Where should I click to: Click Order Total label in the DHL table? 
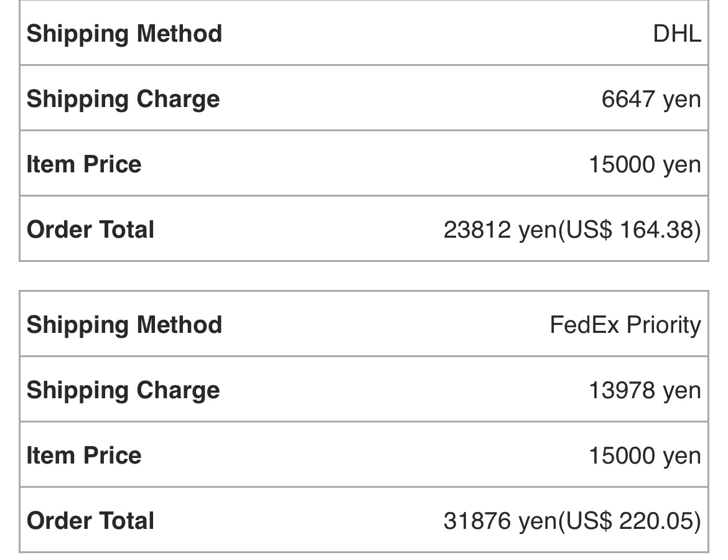coord(90,230)
